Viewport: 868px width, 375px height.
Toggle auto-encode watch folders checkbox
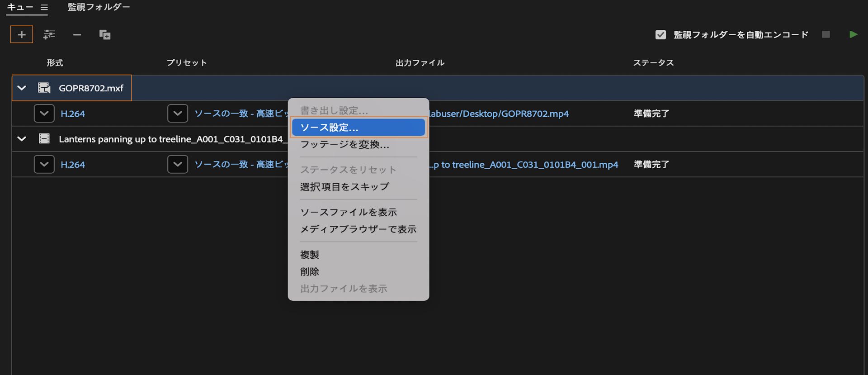click(x=660, y=35)
